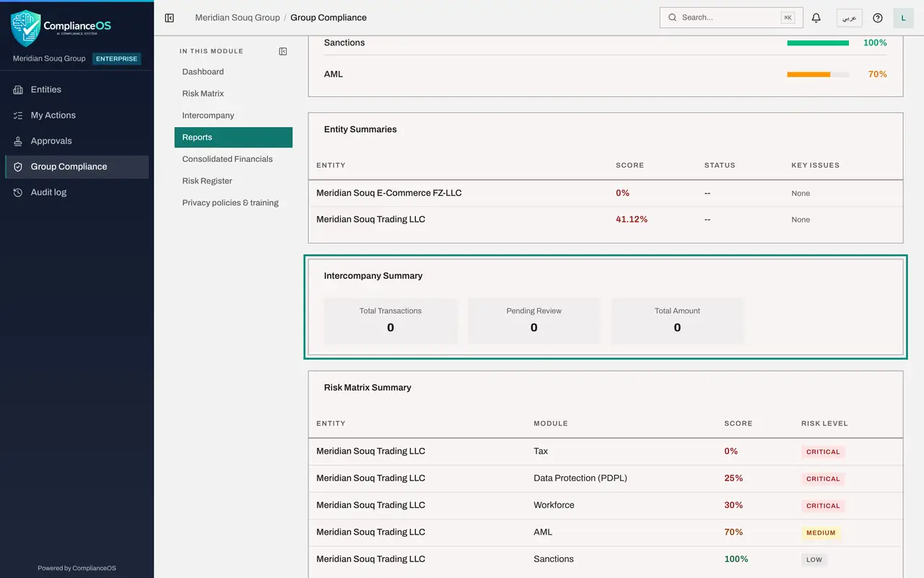Select the Reports module item
The image size is (924, 578).
click(233, 137)
